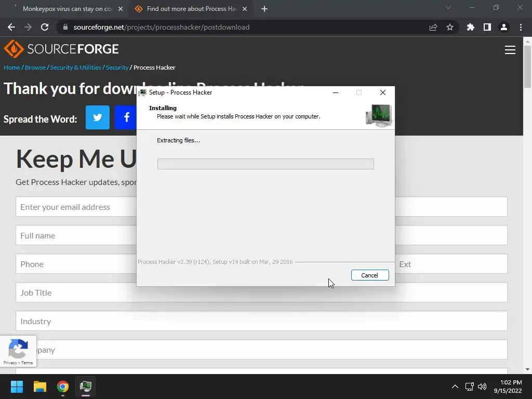Click the Job Title field

pyautogui.click(x=262, y=292)
